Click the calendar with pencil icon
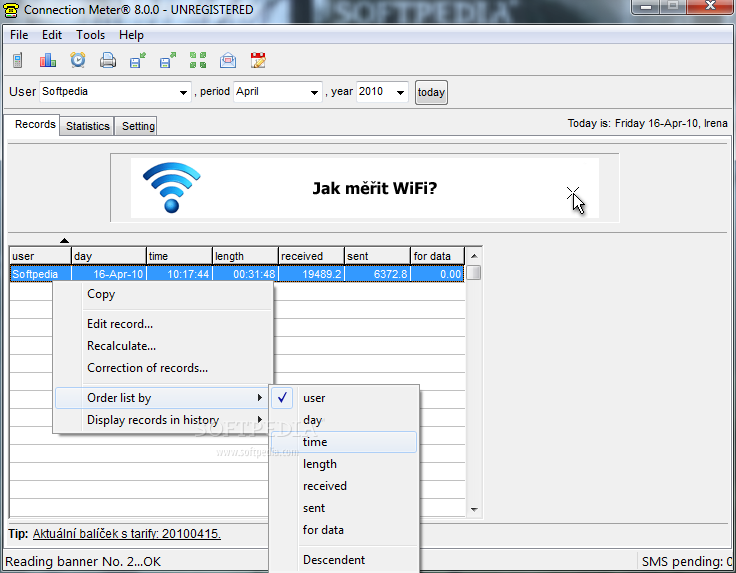Screen dimensions: 736x573 [x=258, y=60]
